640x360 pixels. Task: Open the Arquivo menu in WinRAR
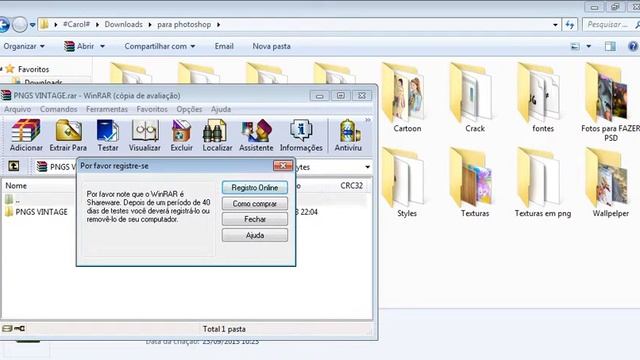pyautogui.click(x=17, y=109)
